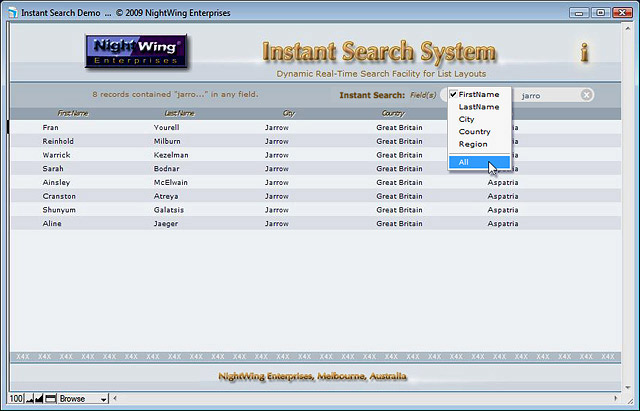Select the first name Cranston
Screen dimensions: 640x411
pos(59,196)
